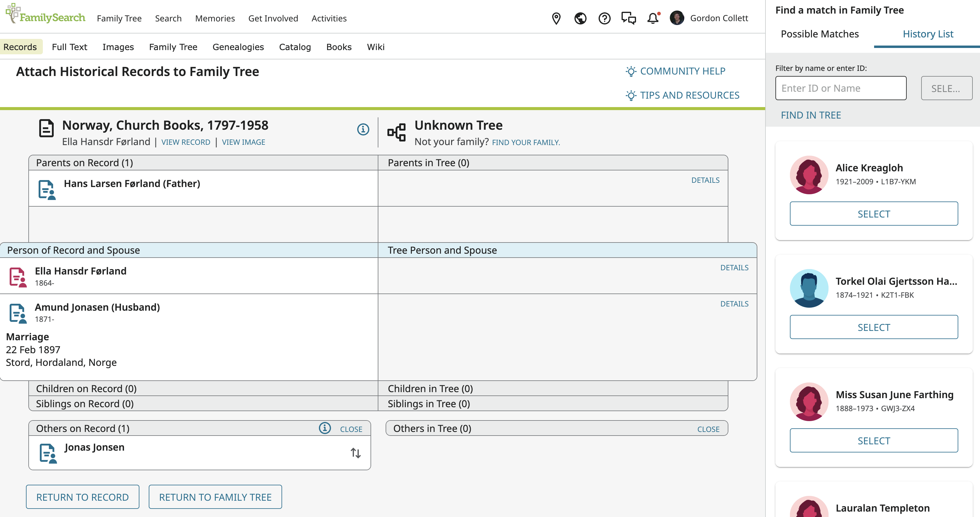
Task: Close the Others in Tree section
Action: click(708, 429)
